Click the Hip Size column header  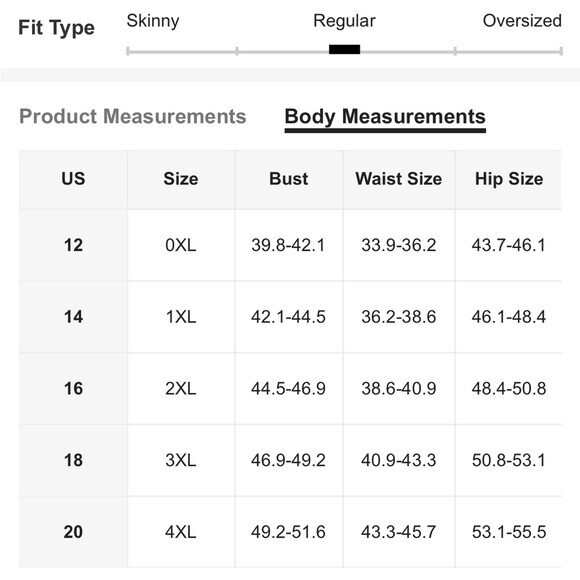[509, 179]
